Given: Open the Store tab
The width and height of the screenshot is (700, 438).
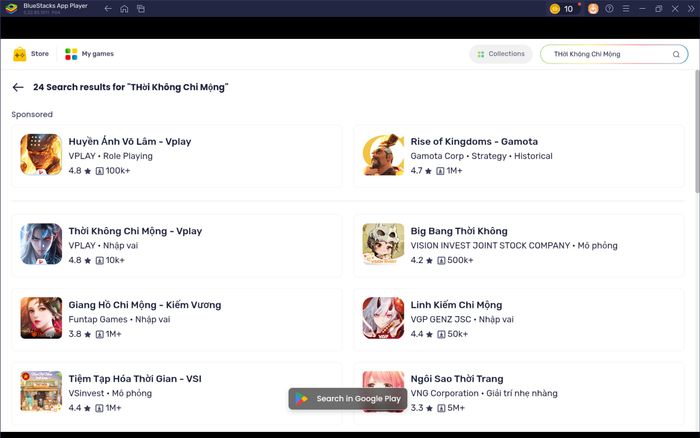Looking at the screenshot, I should click(31, 54).
